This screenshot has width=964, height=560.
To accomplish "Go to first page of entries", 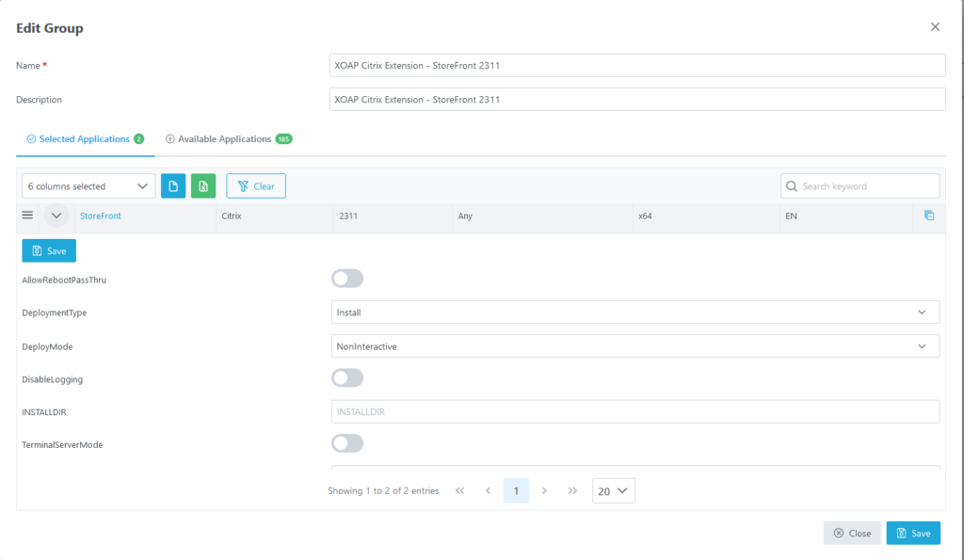I will (459, 490).
